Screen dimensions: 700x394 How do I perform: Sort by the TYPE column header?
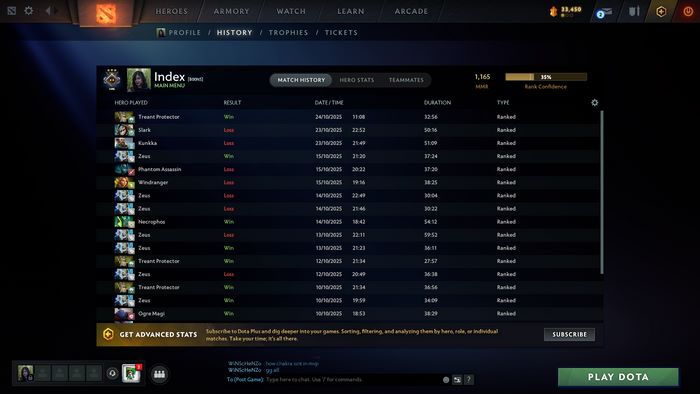pyautogui.click(x=503, y=103)
